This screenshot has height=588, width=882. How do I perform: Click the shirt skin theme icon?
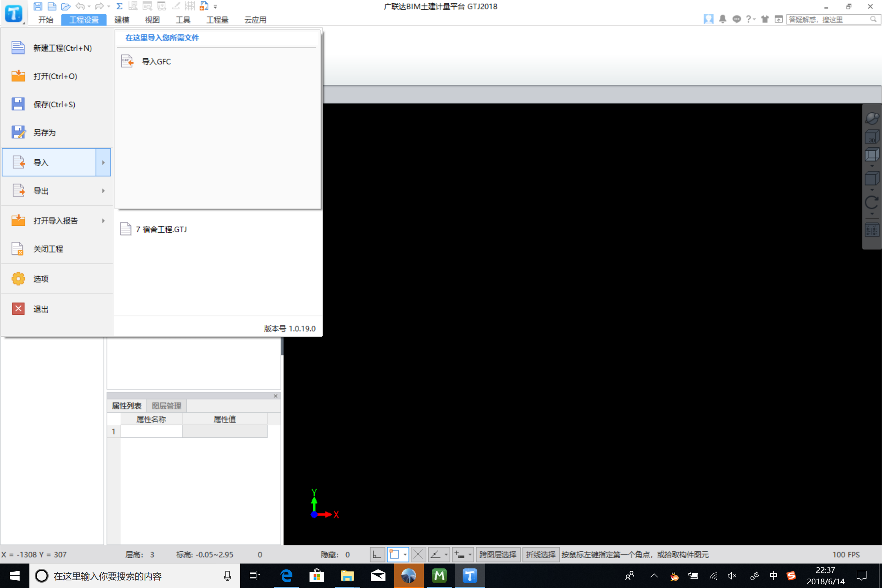click(x=765, y=19)
